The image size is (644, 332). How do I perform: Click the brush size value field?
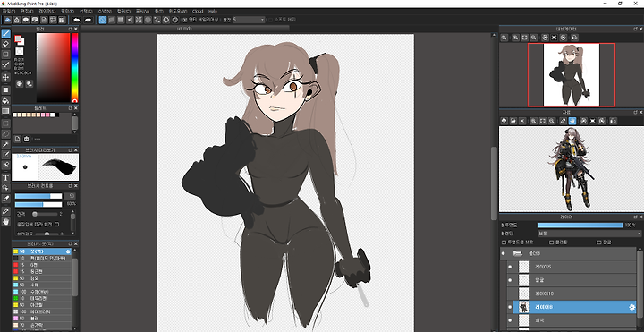(x=70, y=196)
